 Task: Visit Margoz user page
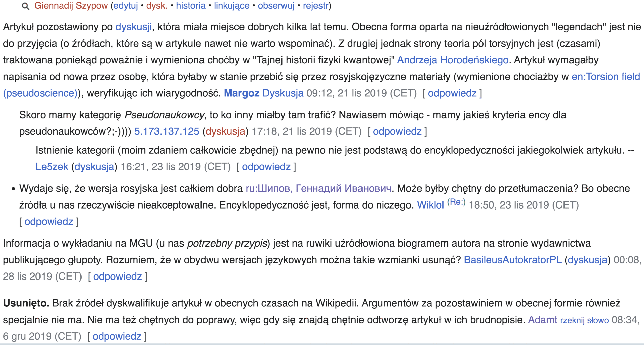coord(242,93)
